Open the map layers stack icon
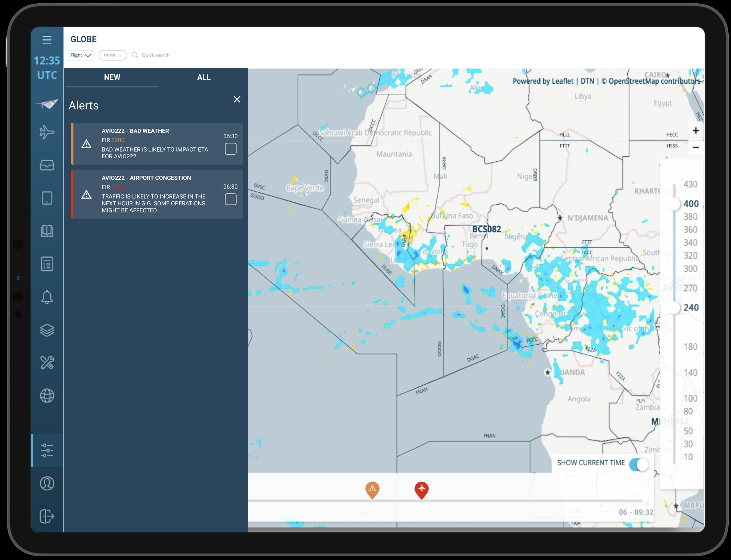 point(47,330)
